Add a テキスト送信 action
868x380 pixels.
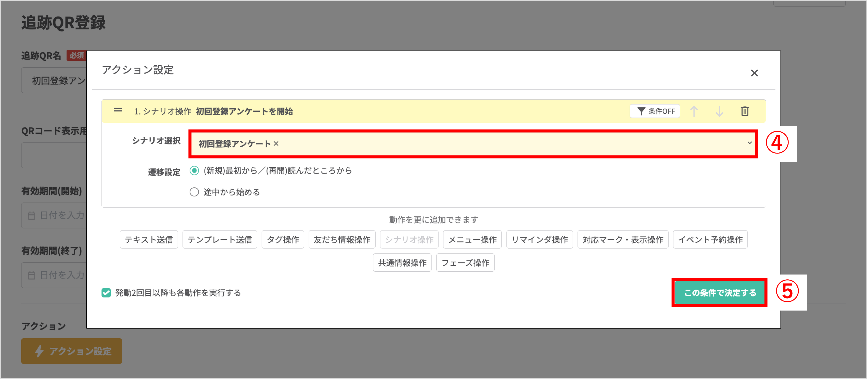149,239
